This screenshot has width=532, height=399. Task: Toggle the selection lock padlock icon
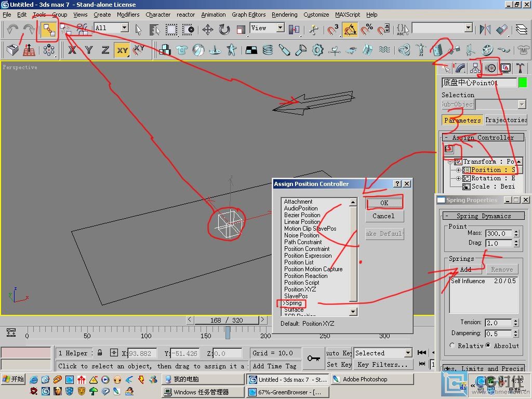tap(100, 353)
